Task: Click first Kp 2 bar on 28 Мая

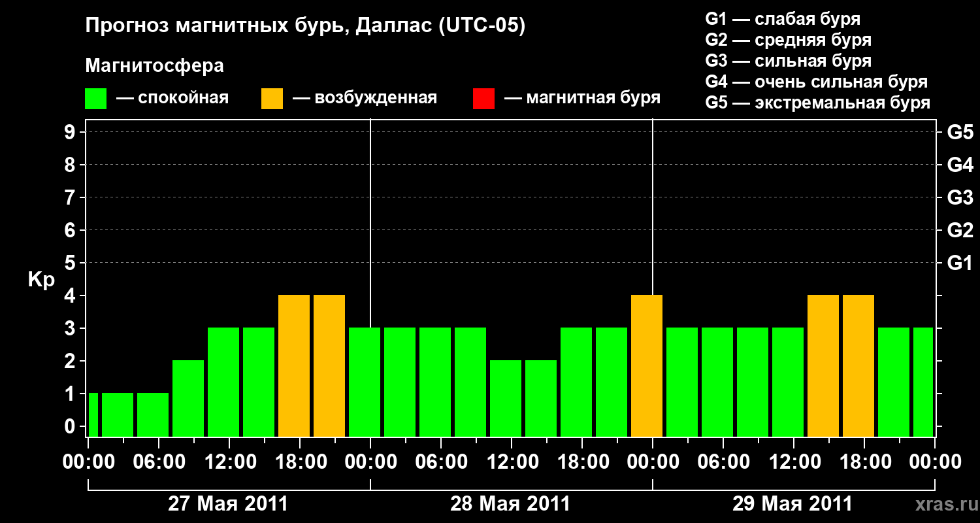Action: pos(506,398)
